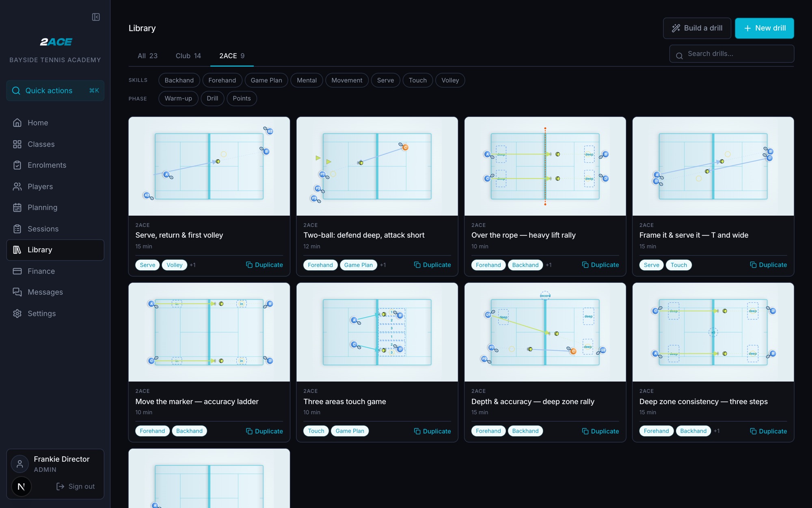Duplicate Three areas touch game
The height and width of the screenshot is (508, 812).
pyautogui.click(x=432, y=431)
